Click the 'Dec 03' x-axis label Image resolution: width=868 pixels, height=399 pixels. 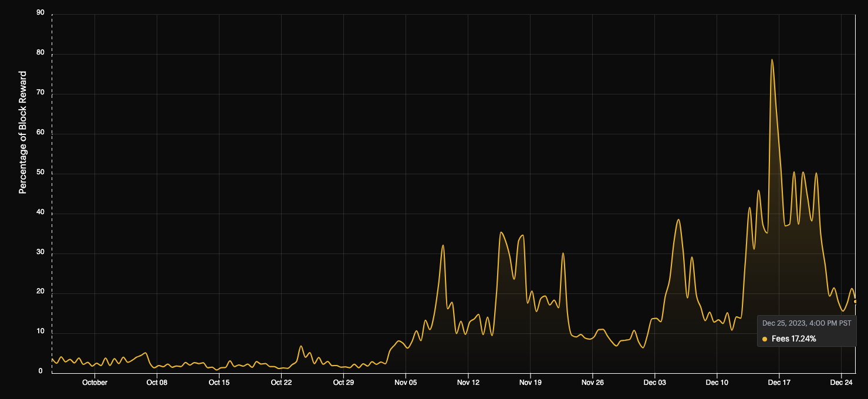(655, 383)
